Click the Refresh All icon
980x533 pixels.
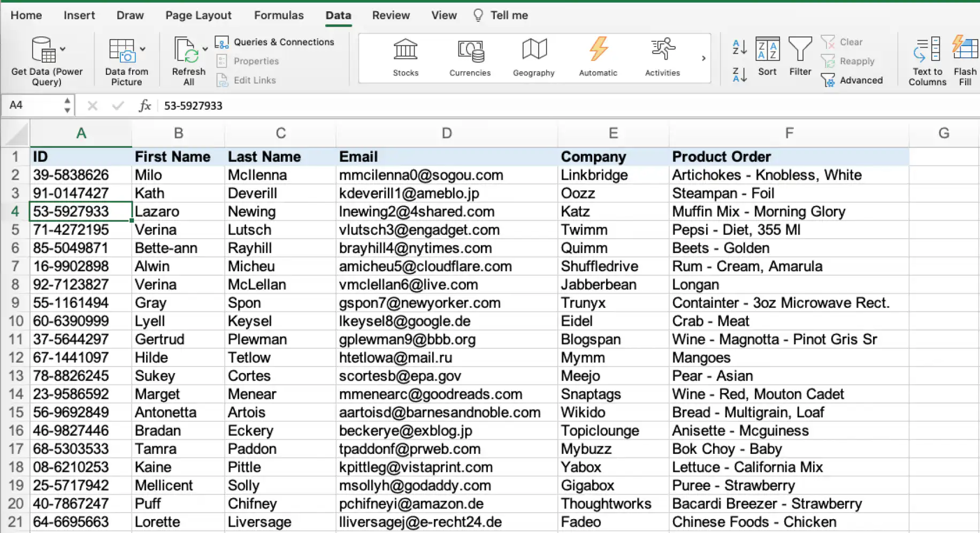(x=186, y=50)
